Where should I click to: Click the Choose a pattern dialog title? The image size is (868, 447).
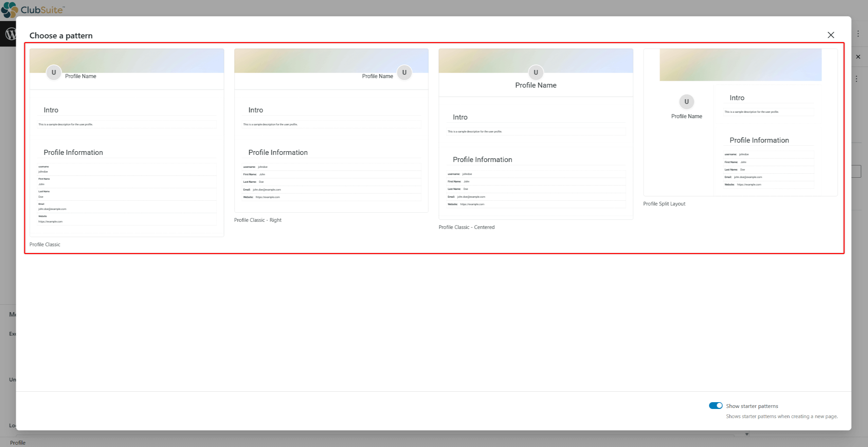(x=61, y=35)
